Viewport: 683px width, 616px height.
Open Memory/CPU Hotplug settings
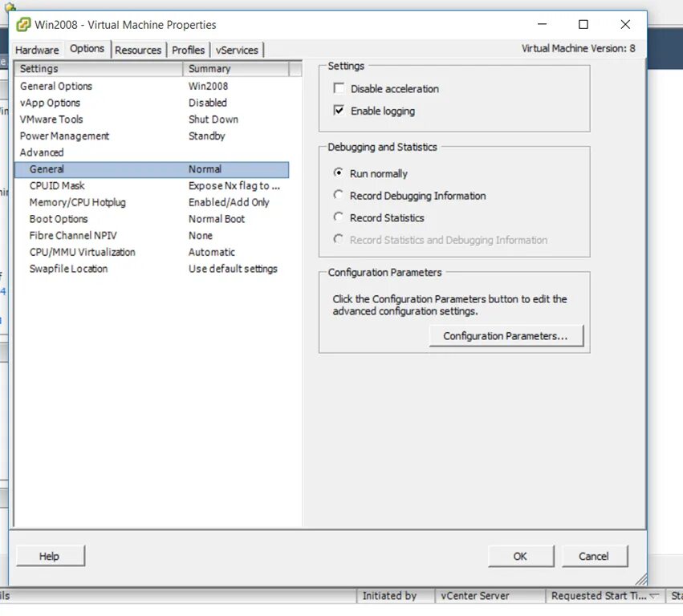point(152,202)
